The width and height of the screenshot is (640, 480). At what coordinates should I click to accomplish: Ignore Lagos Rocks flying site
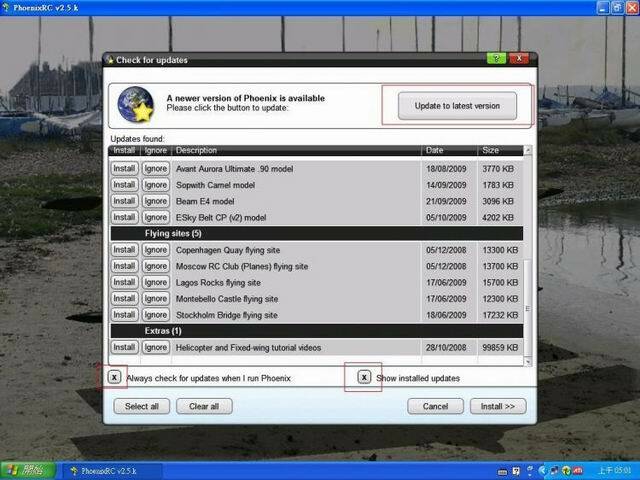156,282
